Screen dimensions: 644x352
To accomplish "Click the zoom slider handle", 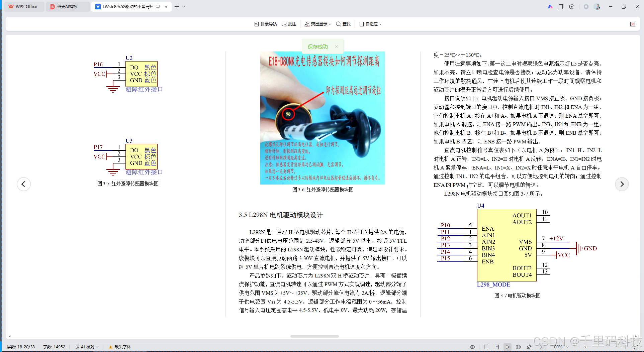I will [x=585, y=347].
